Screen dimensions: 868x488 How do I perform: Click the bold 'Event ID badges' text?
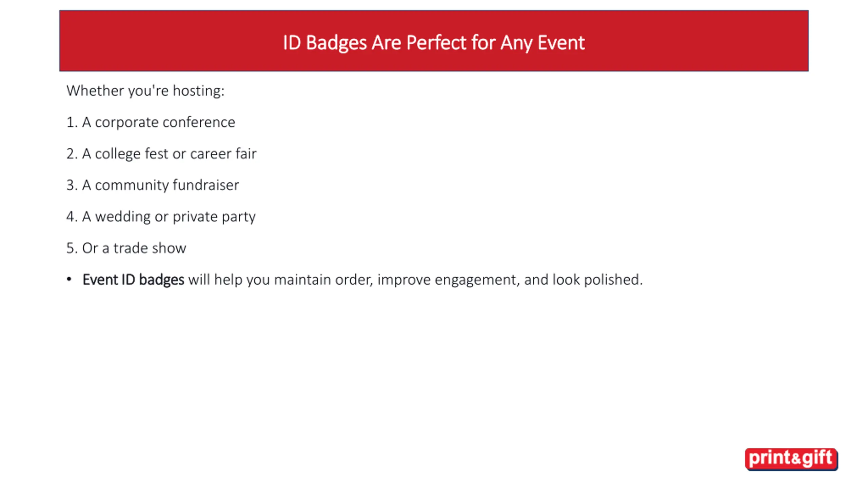[133, 280]
